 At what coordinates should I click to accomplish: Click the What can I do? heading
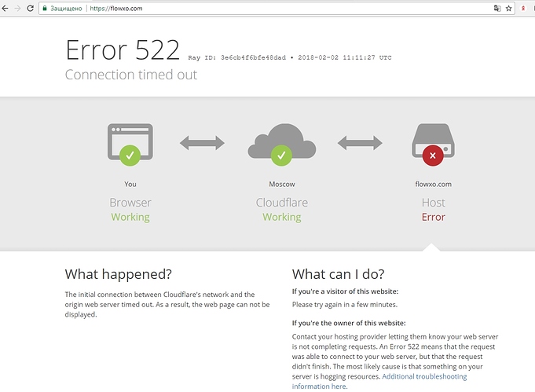[x=338, y=274]
